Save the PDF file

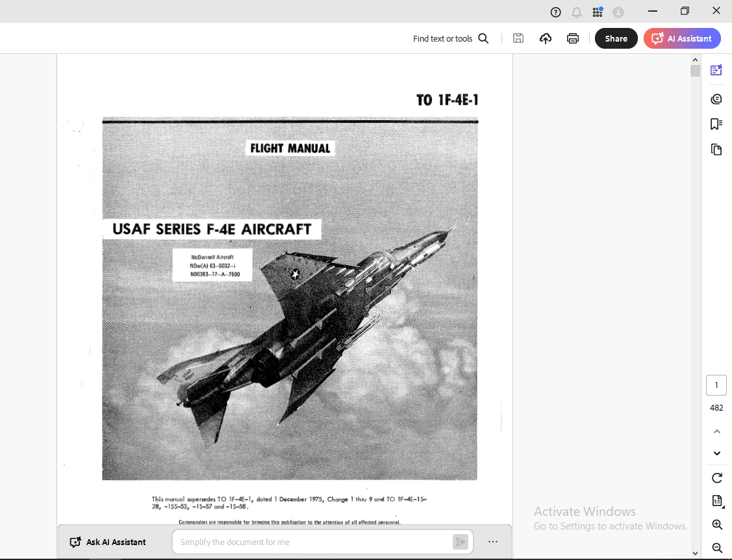coord(518,38)
